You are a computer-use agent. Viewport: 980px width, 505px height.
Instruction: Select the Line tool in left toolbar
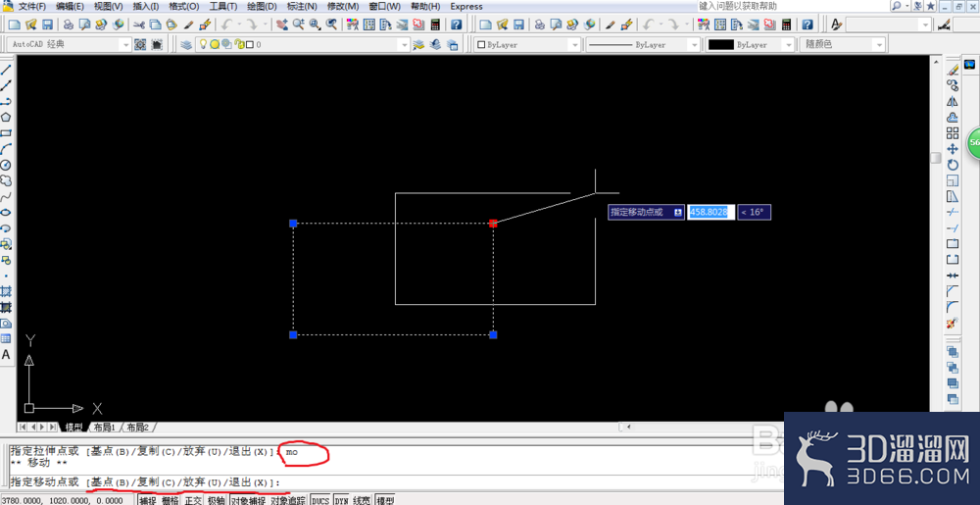[6, 69]
